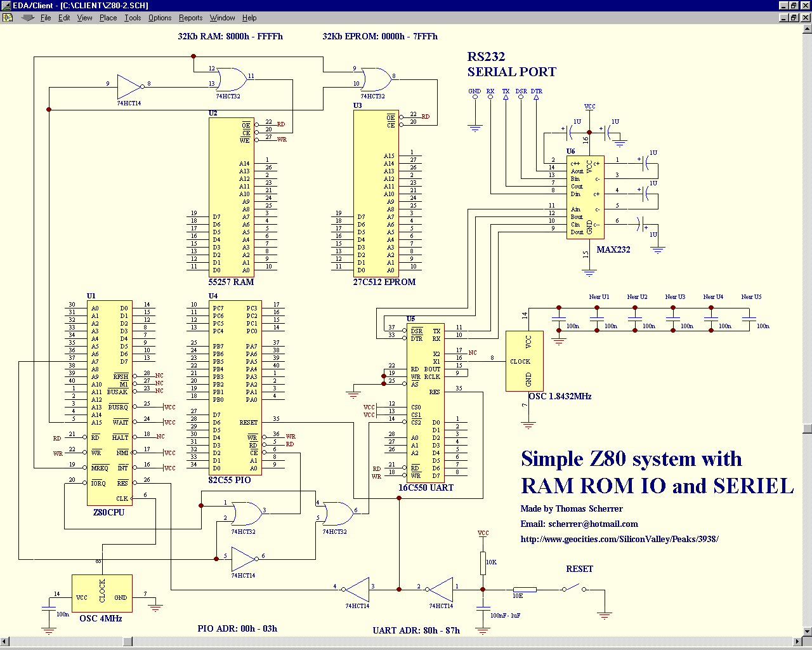Select the MAX232 component
This screenshot has height=650, width=812.
click(x=585, y=197)
